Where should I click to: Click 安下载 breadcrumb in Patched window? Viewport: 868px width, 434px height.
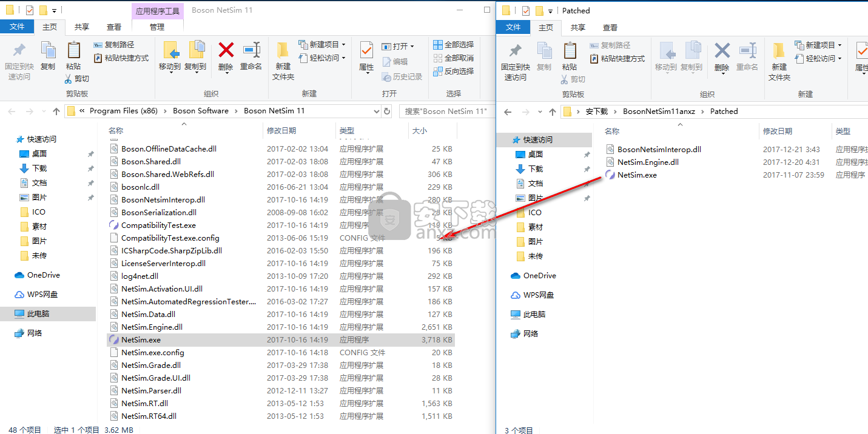(x=596, y=112)
